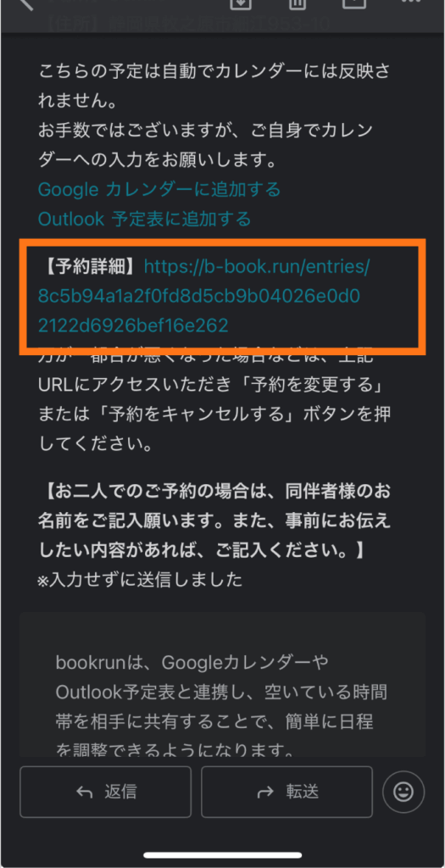Tap the 転送 text label
Image resolution: width=445 pixels, height=868 pixels.
click(x=303, y=793)
